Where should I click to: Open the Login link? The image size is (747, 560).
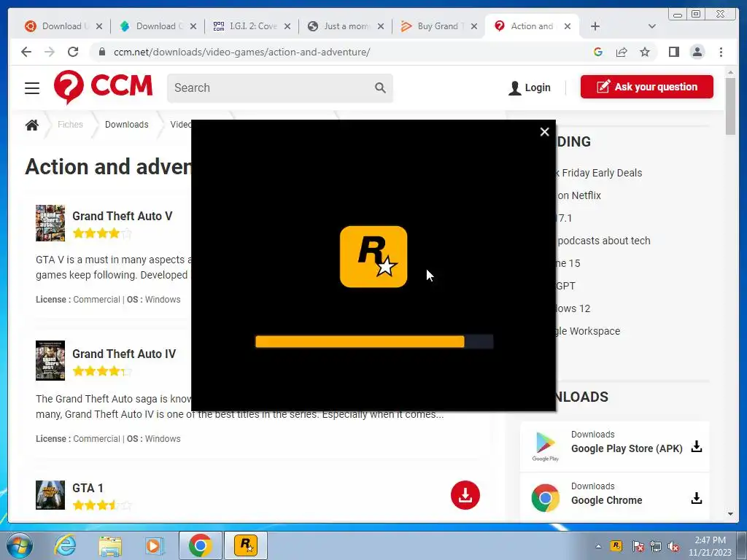click(530, 87)
